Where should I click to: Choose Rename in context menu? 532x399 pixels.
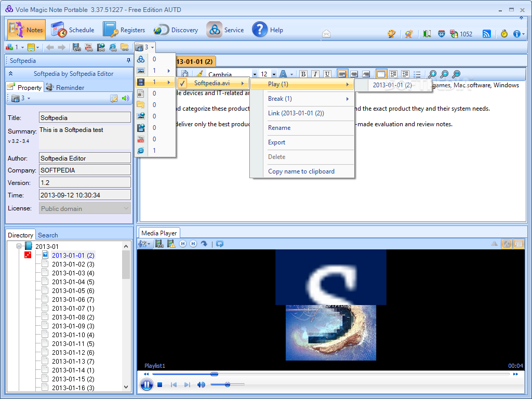click(x=302, y=128)
